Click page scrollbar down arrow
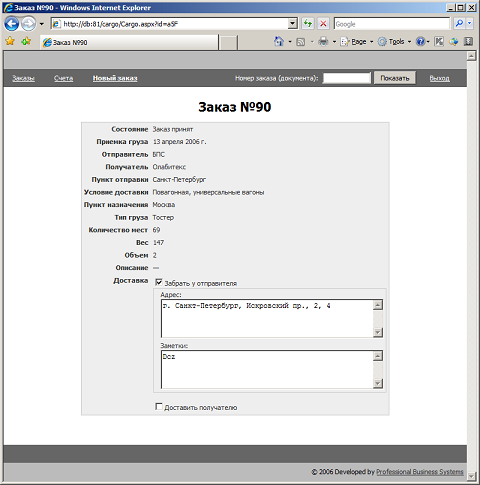The width and height of the screenshot is (480, 485). pos(471,476)
